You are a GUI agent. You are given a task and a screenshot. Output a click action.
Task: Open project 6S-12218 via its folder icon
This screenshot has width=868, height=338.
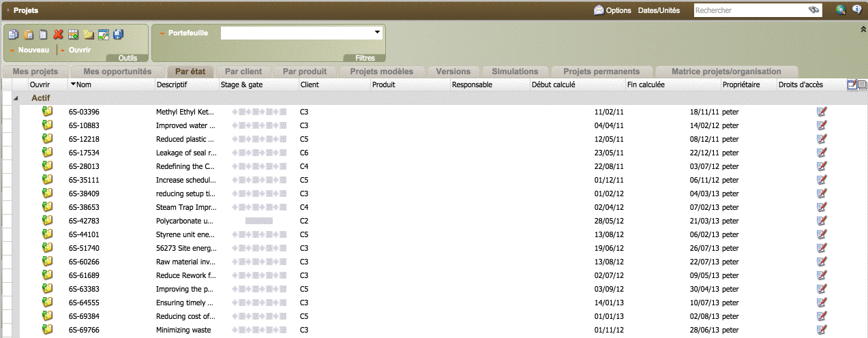pos(47,139)
